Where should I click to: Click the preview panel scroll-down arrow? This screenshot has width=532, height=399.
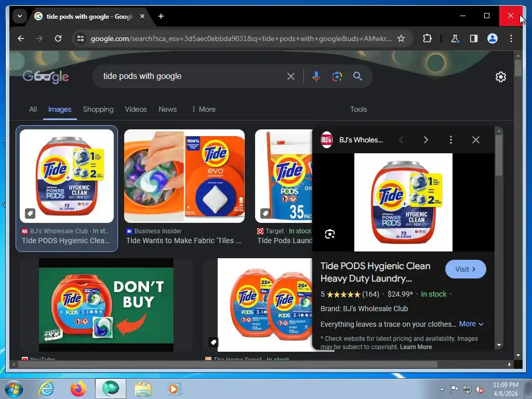[499, 345]
